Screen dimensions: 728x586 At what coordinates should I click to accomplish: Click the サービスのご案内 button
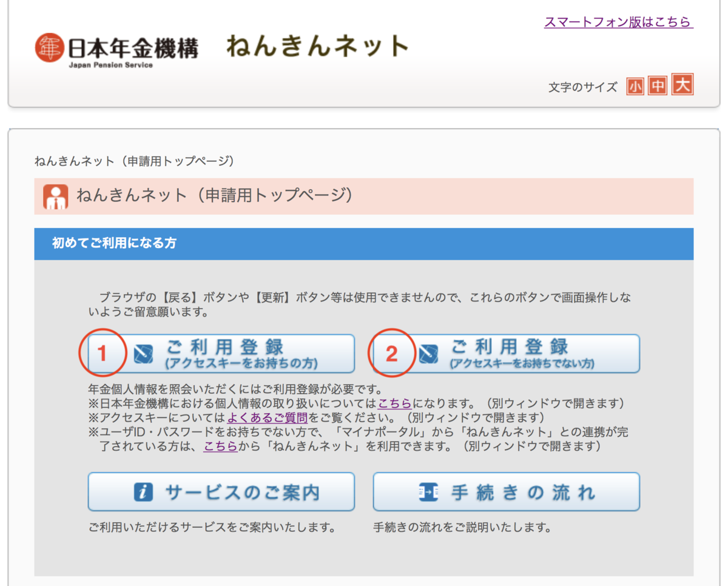tap(221, 492)
